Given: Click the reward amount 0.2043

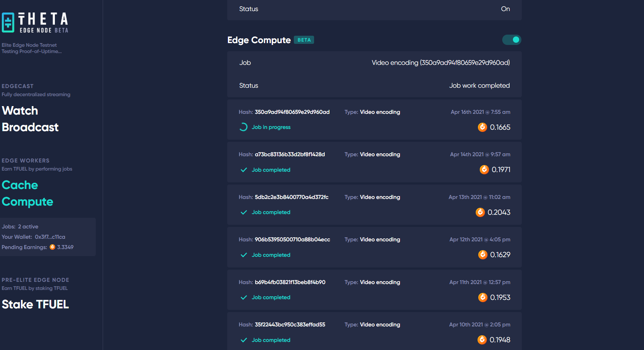Looking at the screenshot, I should pos(499,212).
